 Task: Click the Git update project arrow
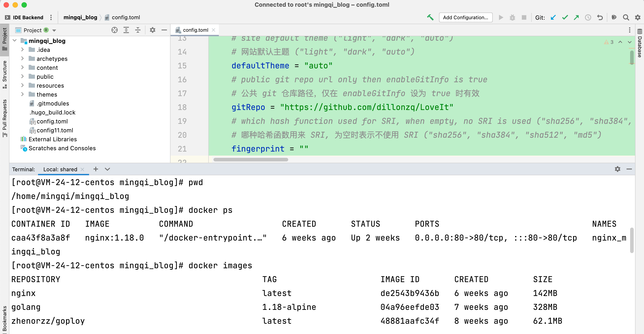click(553, 17)
